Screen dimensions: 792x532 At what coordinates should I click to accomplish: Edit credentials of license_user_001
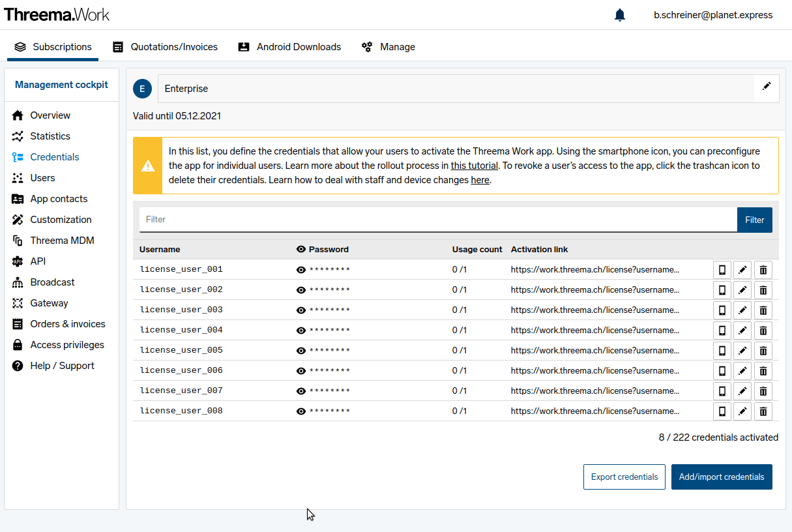(x=742, y=269)
